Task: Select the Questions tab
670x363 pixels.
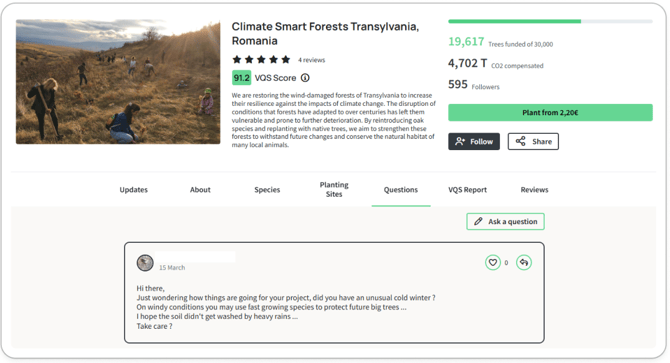Action: point(401,190)
